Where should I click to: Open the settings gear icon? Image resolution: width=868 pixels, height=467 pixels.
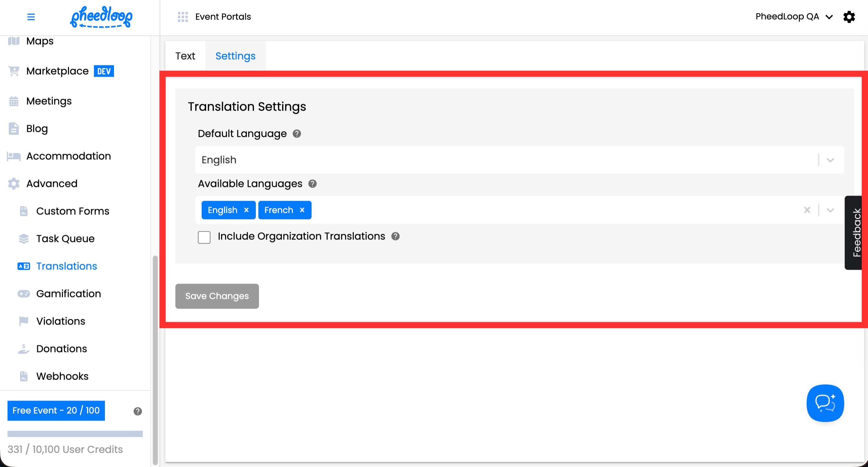(849, 17)
